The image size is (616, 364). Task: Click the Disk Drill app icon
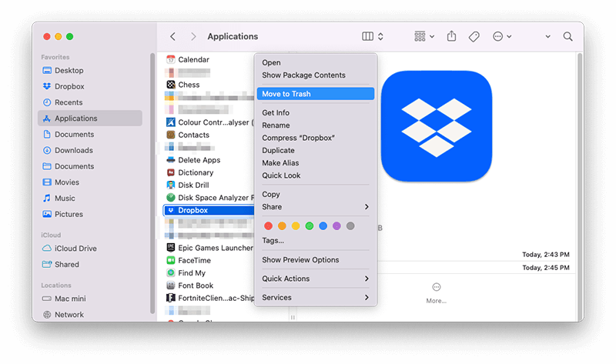[170, 185]
